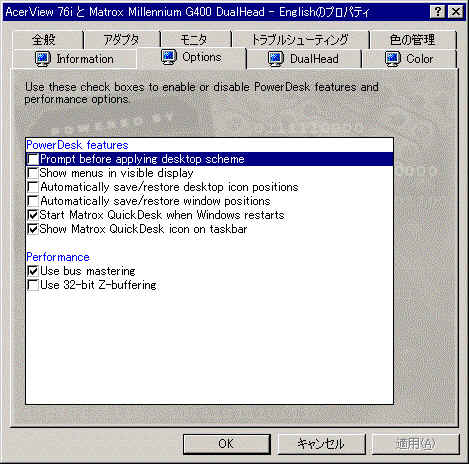Click the monitor icon on DualHead tab
The image size is (469, 464).
276,59
